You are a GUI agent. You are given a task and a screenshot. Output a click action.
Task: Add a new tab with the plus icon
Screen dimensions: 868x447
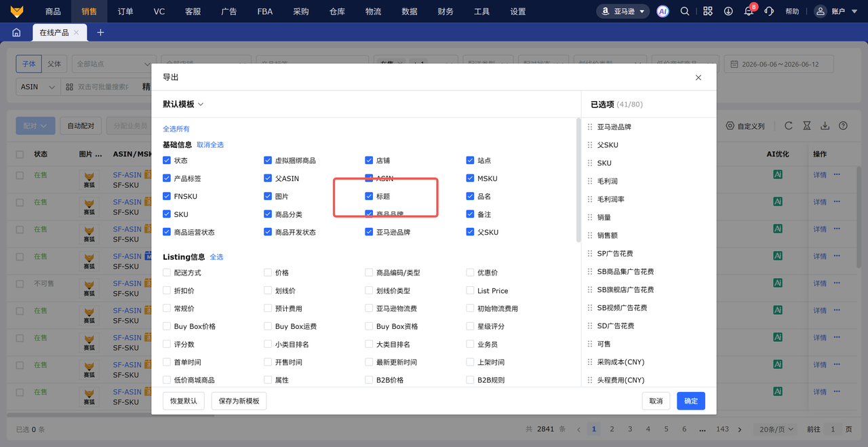[x=100, y=33]
